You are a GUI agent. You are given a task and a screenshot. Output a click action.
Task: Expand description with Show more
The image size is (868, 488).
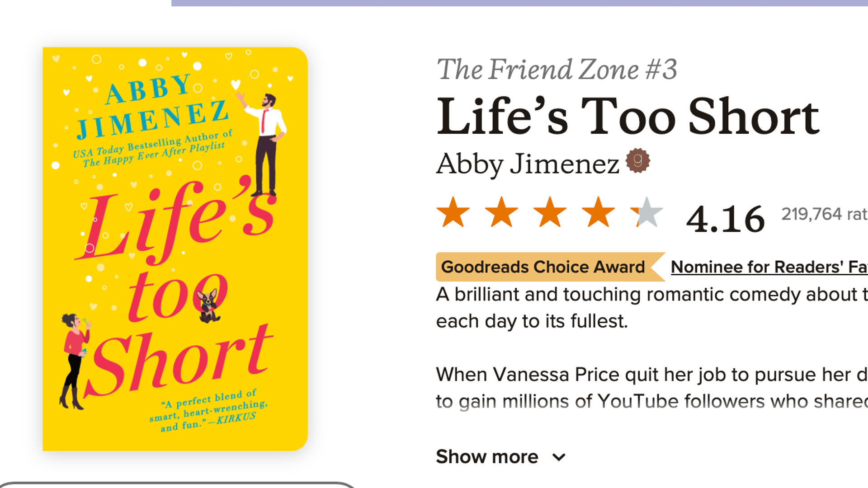click(487, 457)
